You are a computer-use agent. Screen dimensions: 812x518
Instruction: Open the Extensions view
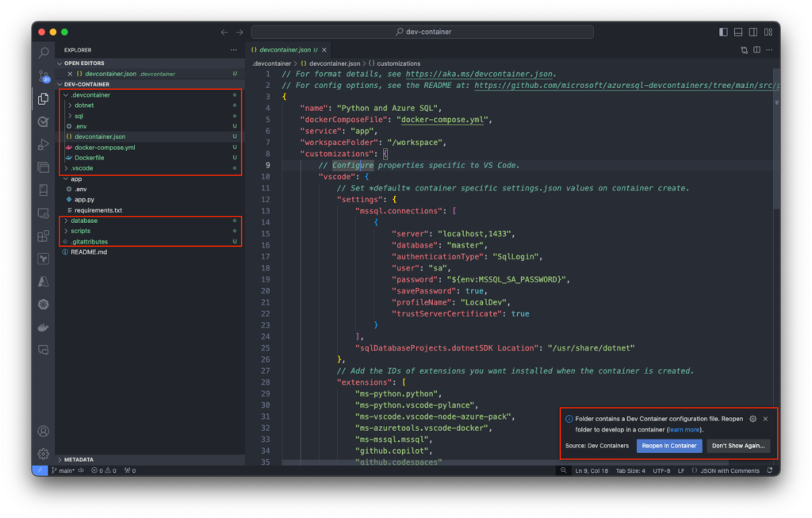[x=43, y=236]
